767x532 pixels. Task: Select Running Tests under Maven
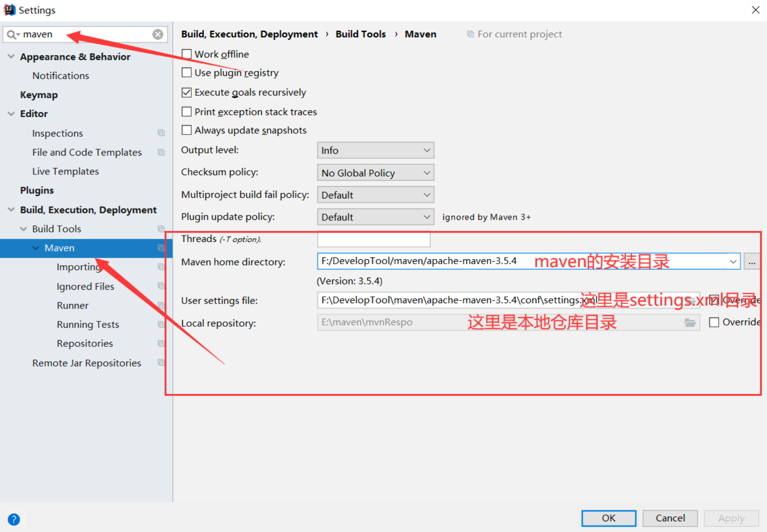(x=88, y=325)
